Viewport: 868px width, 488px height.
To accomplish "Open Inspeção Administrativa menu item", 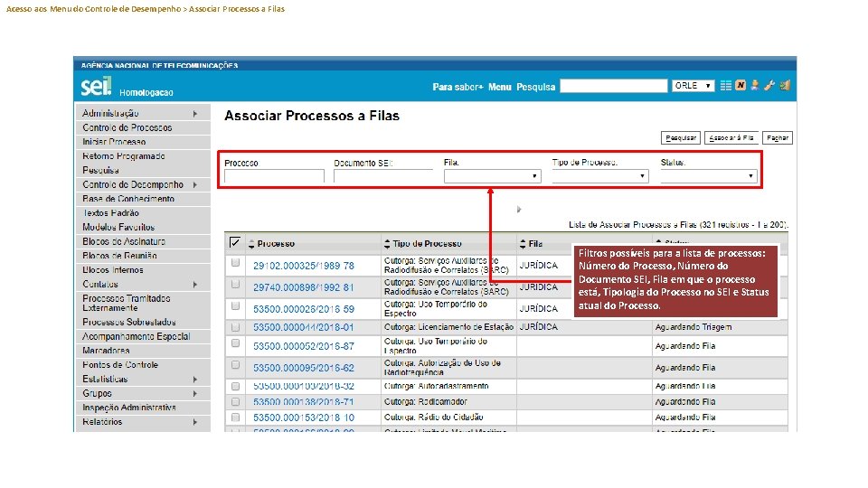I will click(x=143, y=408).
